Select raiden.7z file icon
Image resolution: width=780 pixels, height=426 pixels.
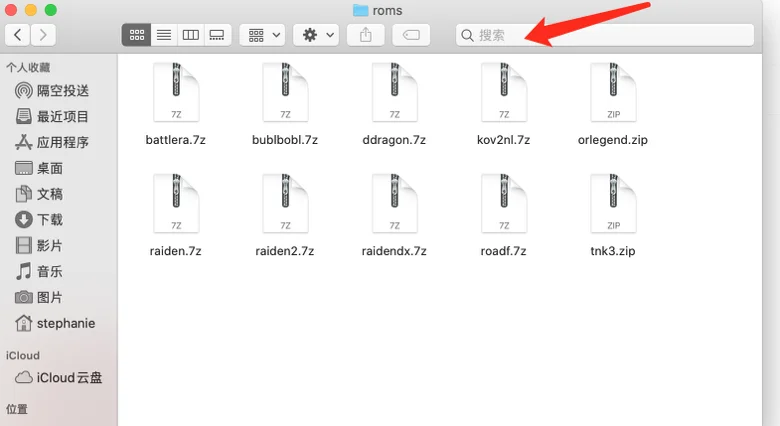tap(176, 204)
